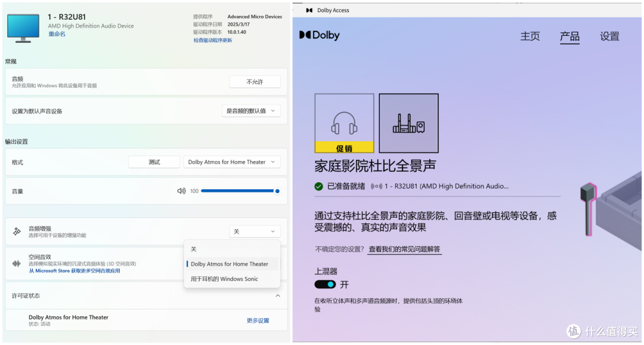644x345 pixels.
Task: Select the home theater product tile
Action: [x=408, y=123]
